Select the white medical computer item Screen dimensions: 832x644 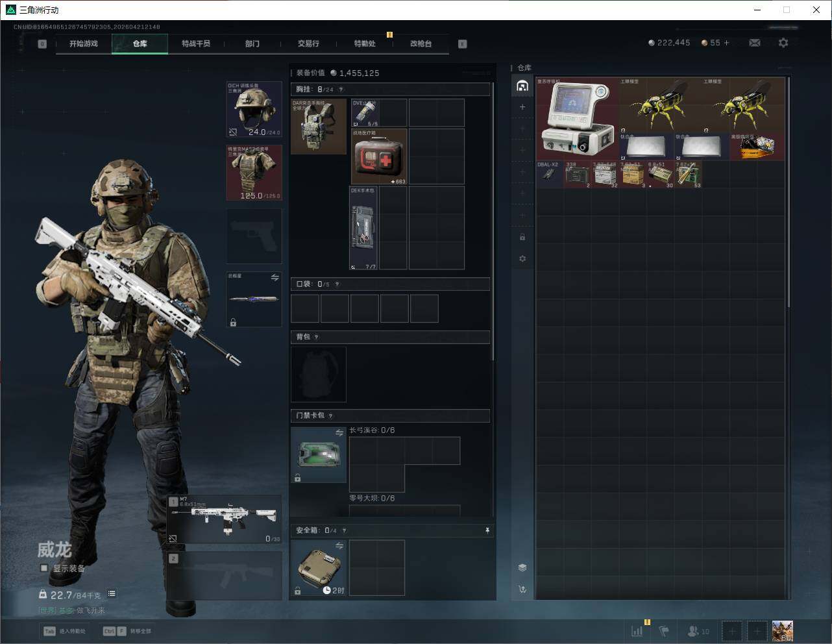(x=577, y=119)
